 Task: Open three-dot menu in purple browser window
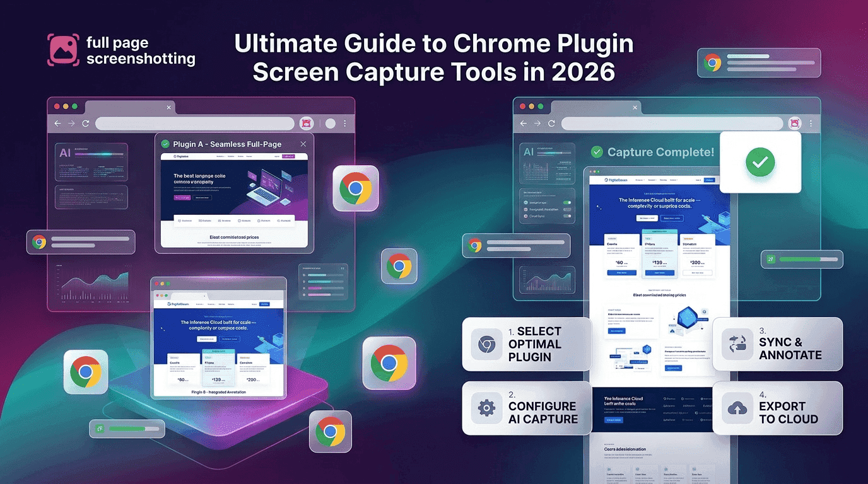point(345,124)
